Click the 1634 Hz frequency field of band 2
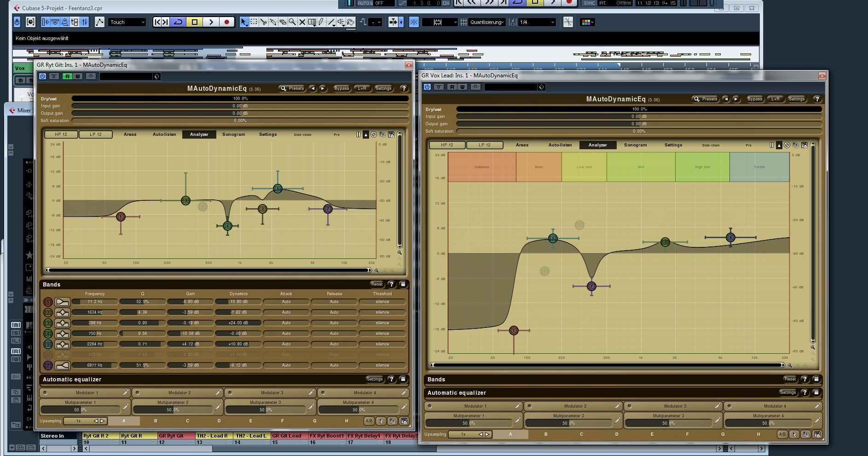 pos(95,312)
